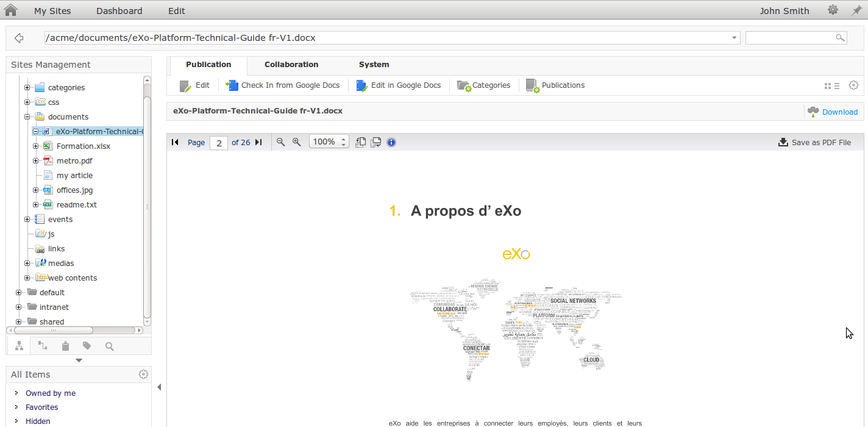Screen dimensions: 868x427
Task: Open the clipboard sidebar icon
Action: pos(65,346)
